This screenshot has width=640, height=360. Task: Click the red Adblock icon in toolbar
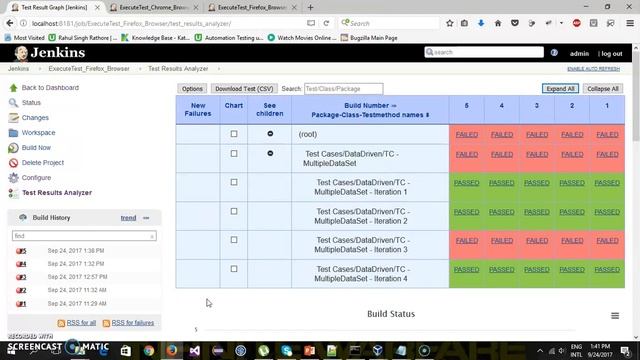pyautogui.click(x=576, y=23)
